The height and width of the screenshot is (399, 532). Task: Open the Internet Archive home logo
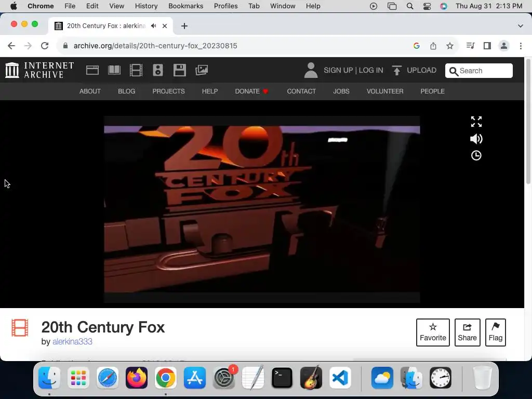click(x=39, y=70)
